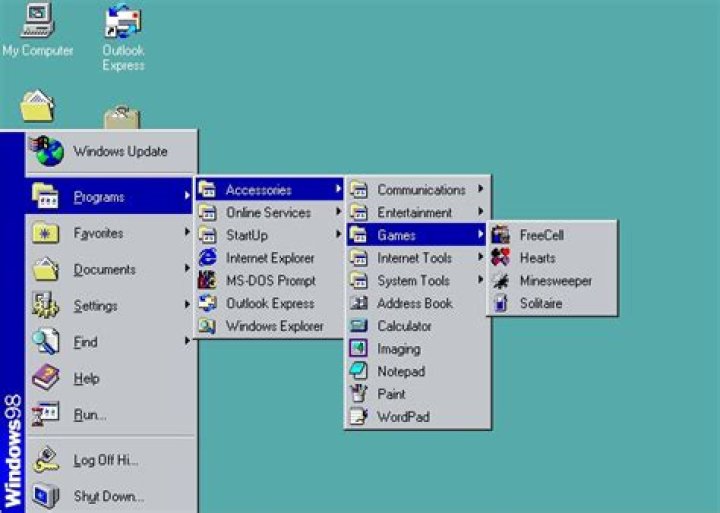This screenshot has height=513, width=720.
Task: Choose Hearts in the Games submenu
Action: pos(537,258)
